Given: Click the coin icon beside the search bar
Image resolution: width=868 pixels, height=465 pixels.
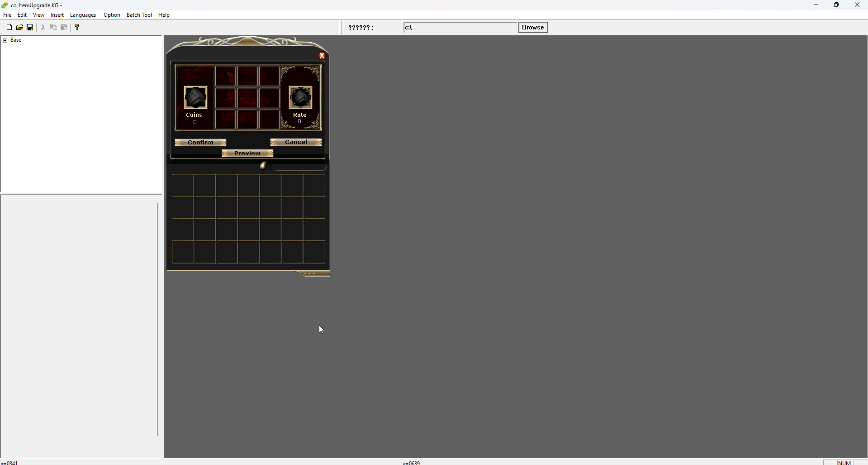Looking at the screenshot, I should [262, 166].
